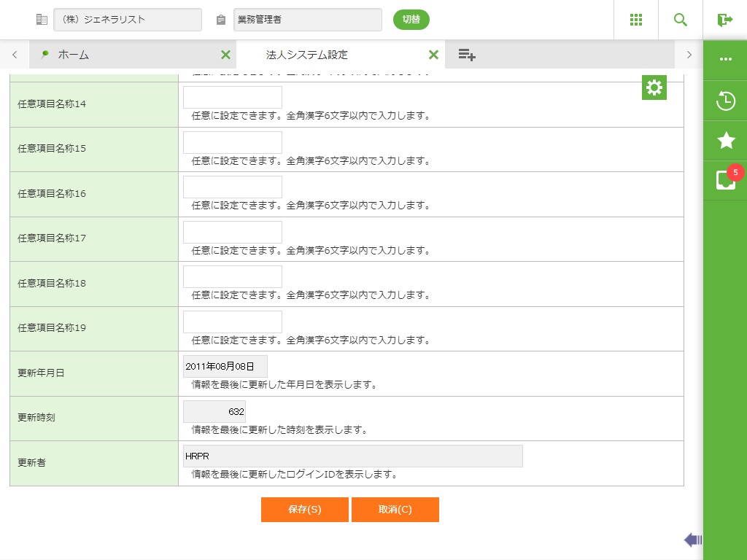Close the 法人システム設定 tab
This screenshot has width=747, height=560.
[433, 55]
